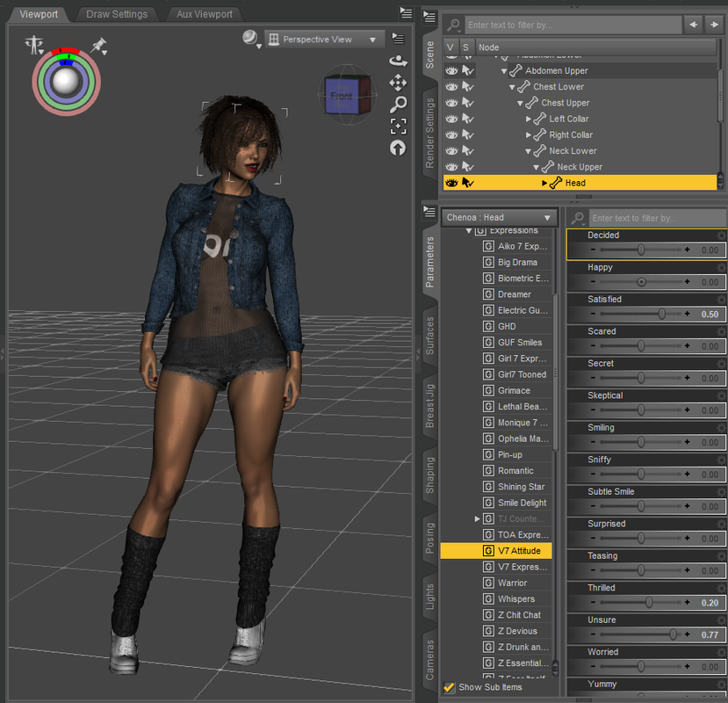Toggle visibility eye for Abdomen Upper
This screenshot has width=728, height=703.
click(451, 70)
